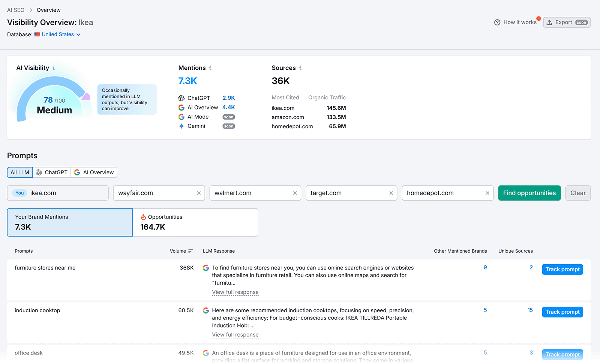Remove the wayfair.com competitor chip

click(x=199, y=193)
